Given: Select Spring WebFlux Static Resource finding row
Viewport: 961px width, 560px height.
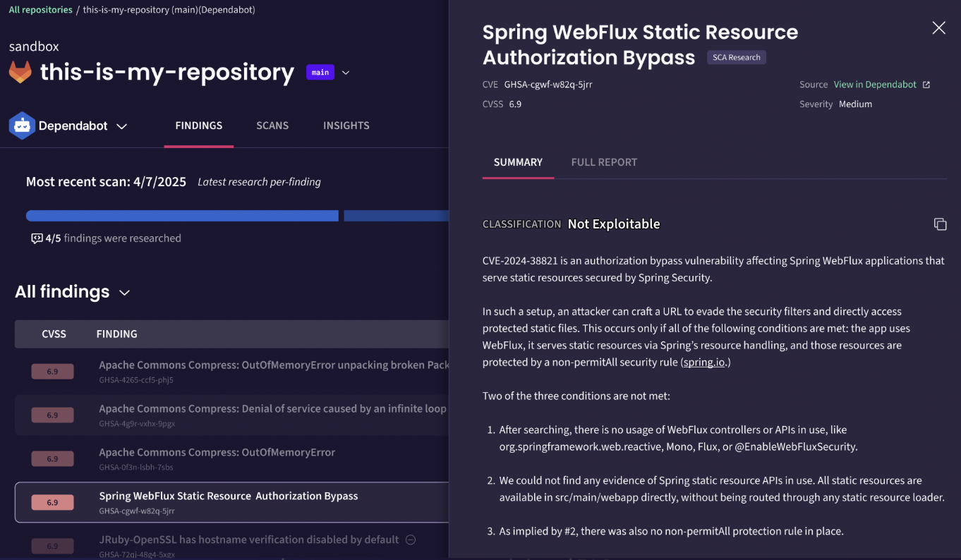Looking at the screenshot, I should tap(231, 502).
